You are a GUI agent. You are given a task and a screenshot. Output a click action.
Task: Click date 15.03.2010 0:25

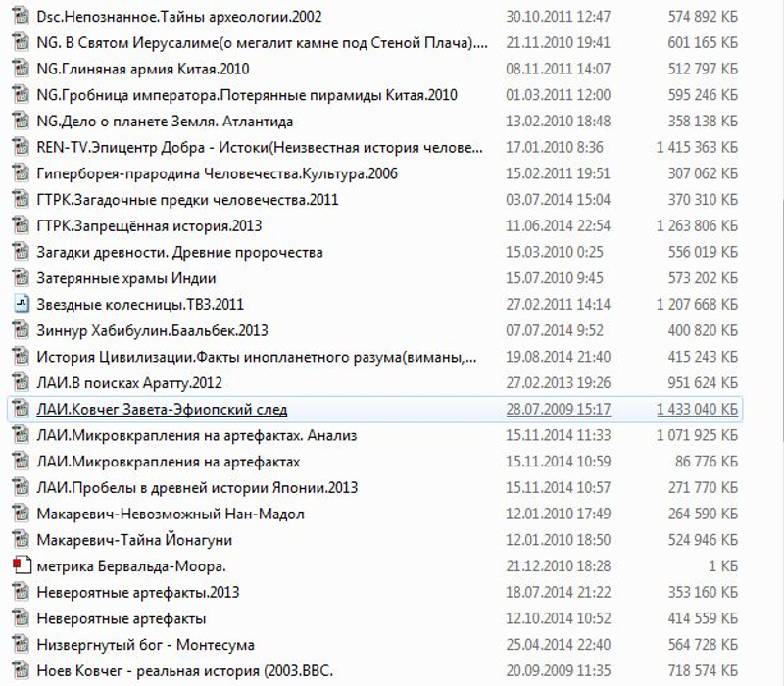click(x=555, y=252)
